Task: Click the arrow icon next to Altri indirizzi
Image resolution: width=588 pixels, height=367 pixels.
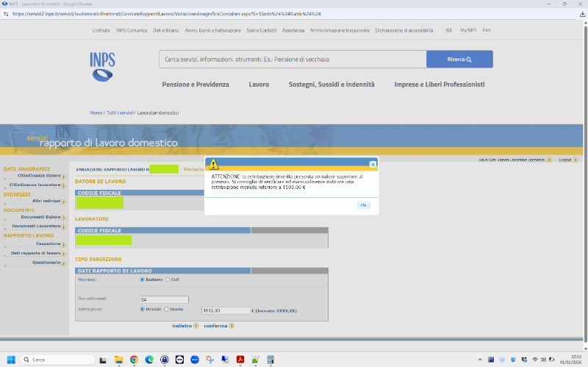Action: click(64, 202)
